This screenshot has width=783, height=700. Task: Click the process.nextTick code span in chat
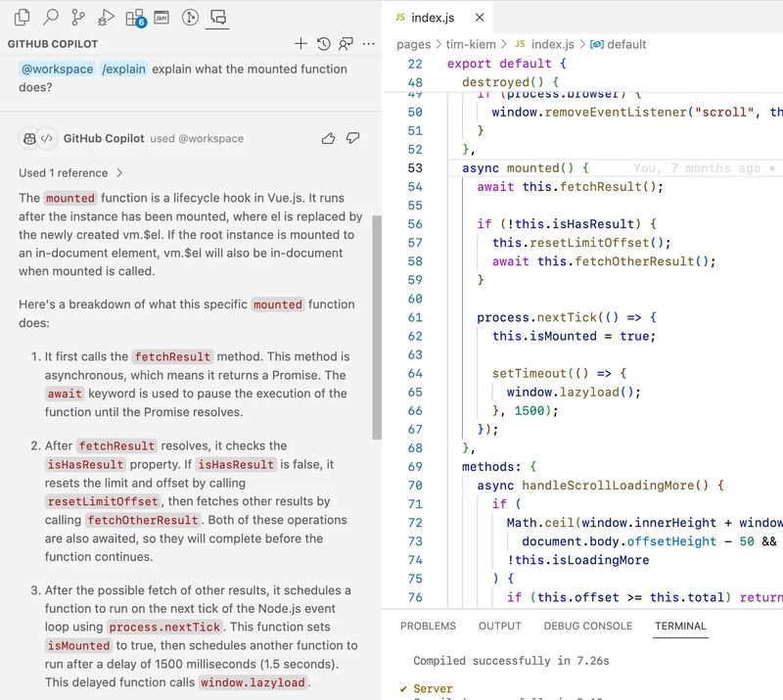[x=164, y=627]
